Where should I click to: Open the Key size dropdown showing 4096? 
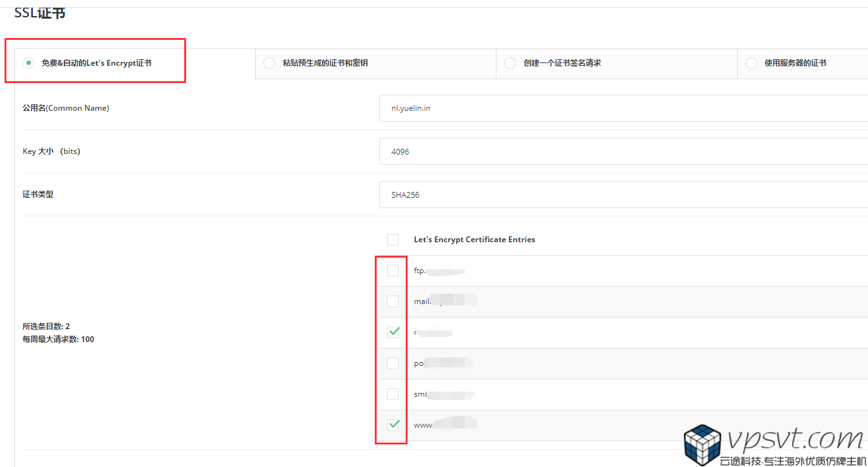[x=618, y=151]
